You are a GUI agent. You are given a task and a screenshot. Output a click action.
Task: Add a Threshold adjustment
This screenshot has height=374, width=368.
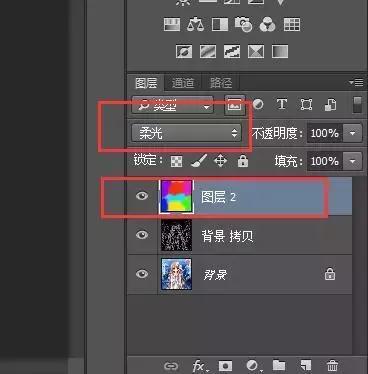(232, 52)
